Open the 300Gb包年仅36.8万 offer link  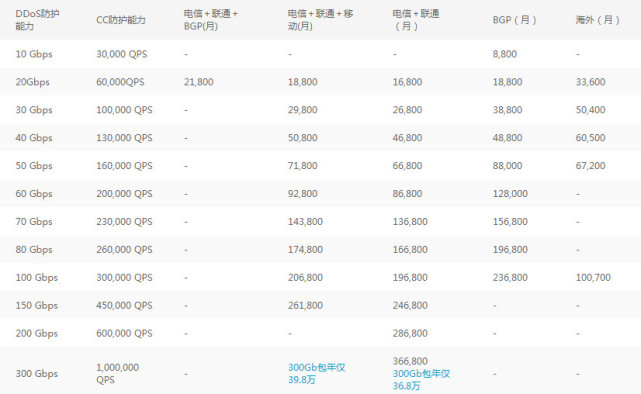click(421, 380)
